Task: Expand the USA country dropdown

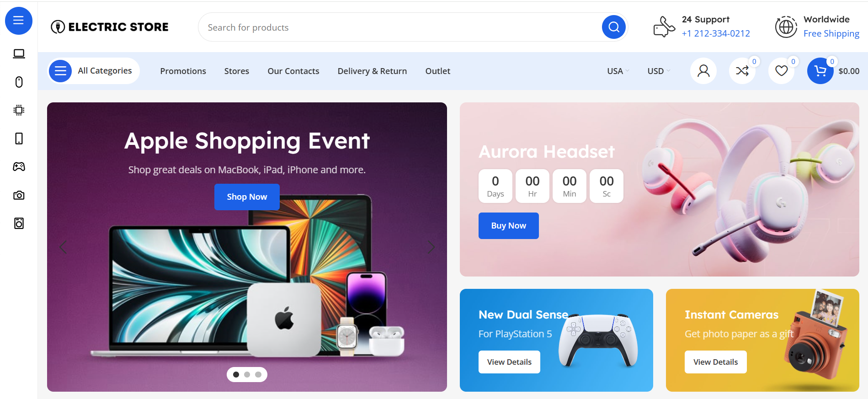Action: click(618, 71)
